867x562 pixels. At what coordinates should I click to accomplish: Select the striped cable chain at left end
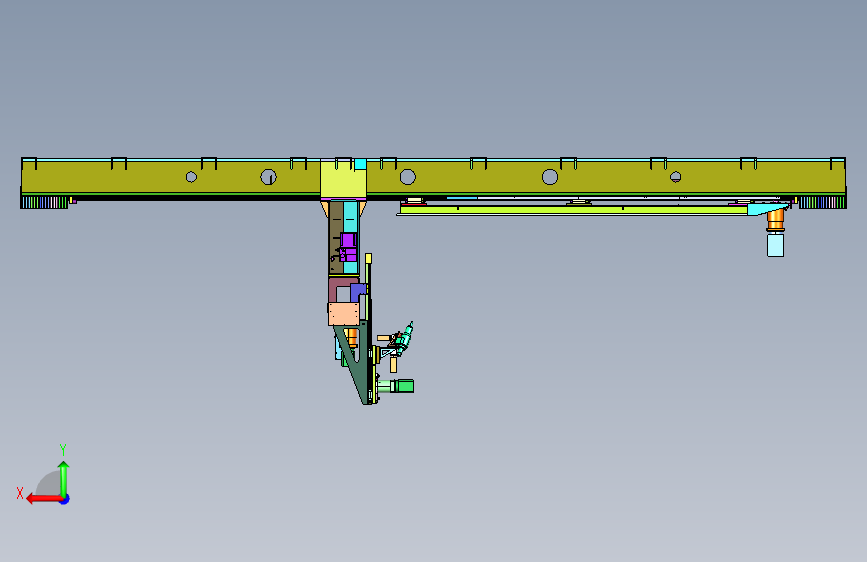coord(44,202)
